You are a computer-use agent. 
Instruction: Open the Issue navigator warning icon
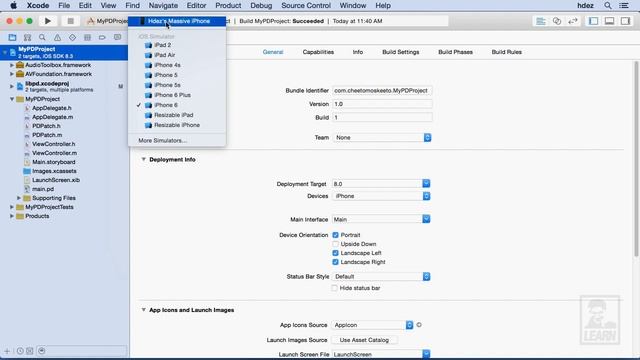pyautogui.click(x=57, y=38)
